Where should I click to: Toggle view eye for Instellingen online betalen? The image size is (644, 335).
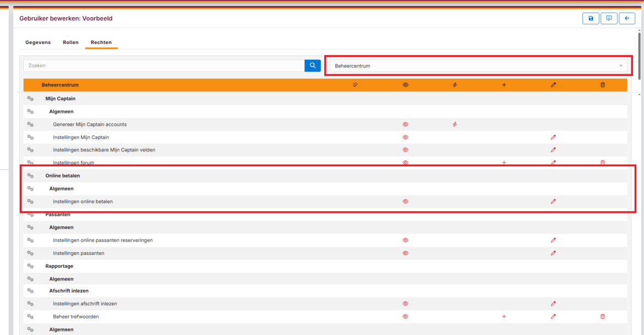coord(406,202)
